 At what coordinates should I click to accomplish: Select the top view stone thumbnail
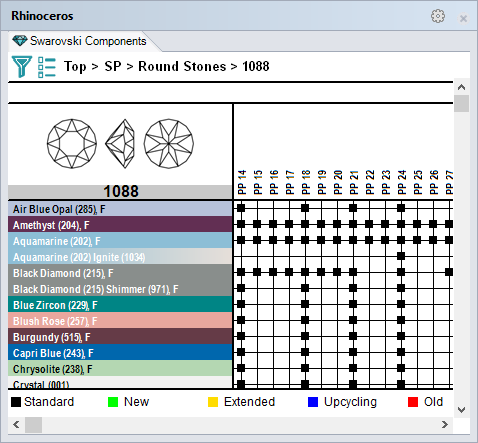click(72, 144)
